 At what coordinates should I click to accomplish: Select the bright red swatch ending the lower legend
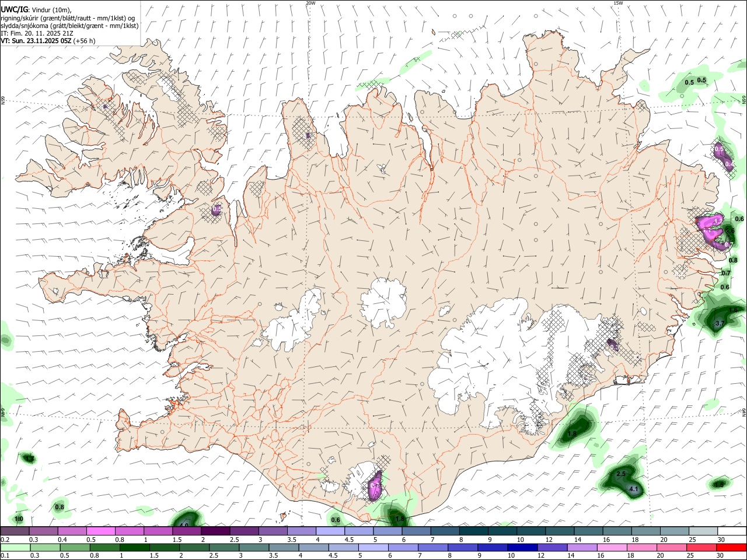pos(731,547)
